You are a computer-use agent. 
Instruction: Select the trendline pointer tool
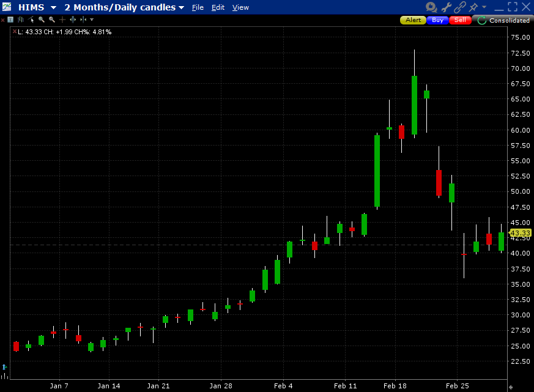[x=31, y=20]
